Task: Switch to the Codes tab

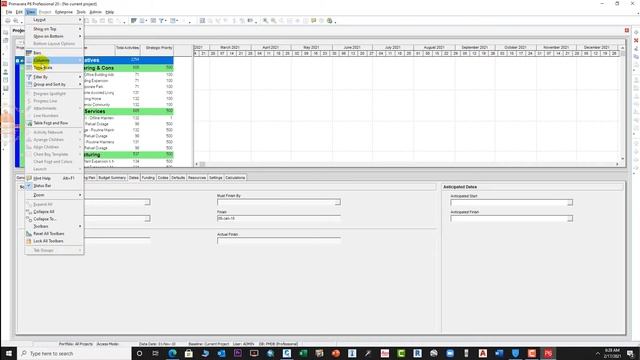Action: (x=163, y=178)
